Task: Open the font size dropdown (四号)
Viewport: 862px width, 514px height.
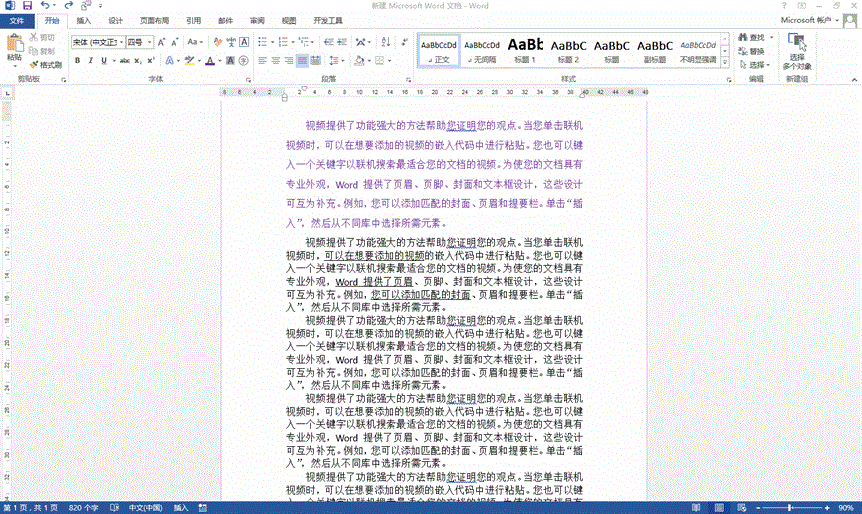Action: pyautogui.click(x=138, y=42)
